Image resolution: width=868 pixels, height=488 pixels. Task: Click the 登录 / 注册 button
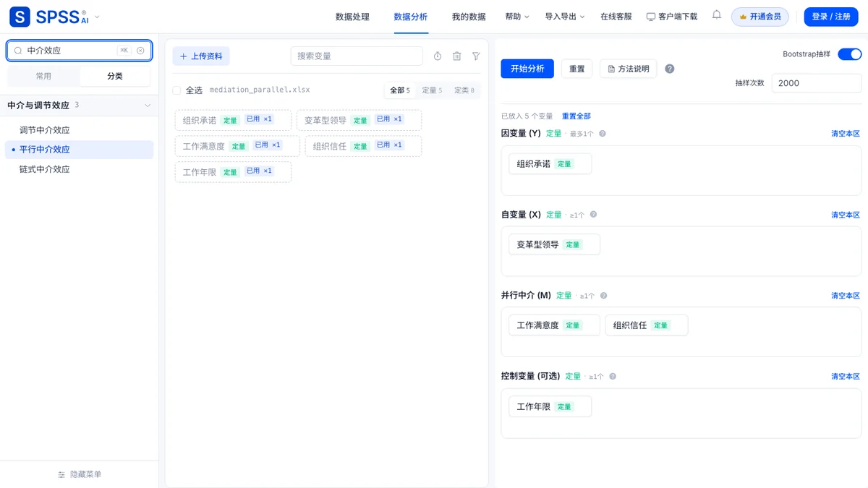(831, 17)
